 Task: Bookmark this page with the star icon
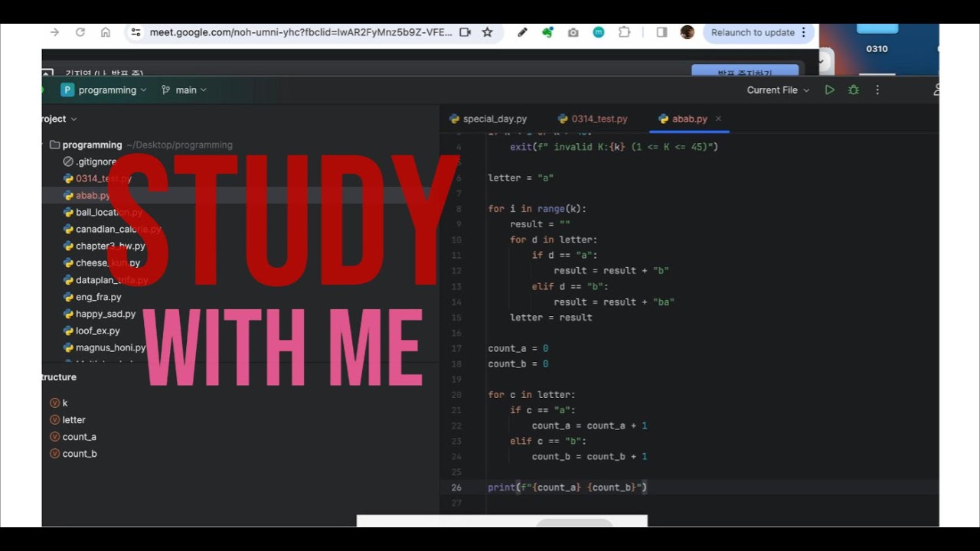487,32
